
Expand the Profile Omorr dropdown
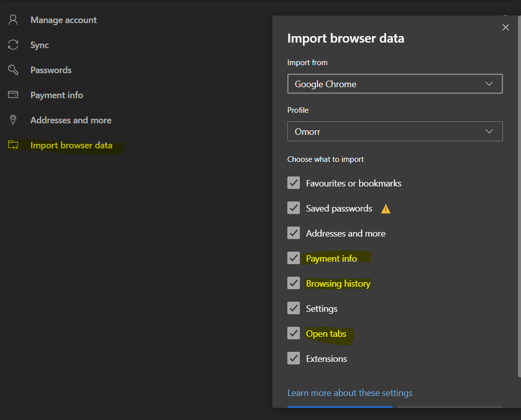click(x=395, y=132)
